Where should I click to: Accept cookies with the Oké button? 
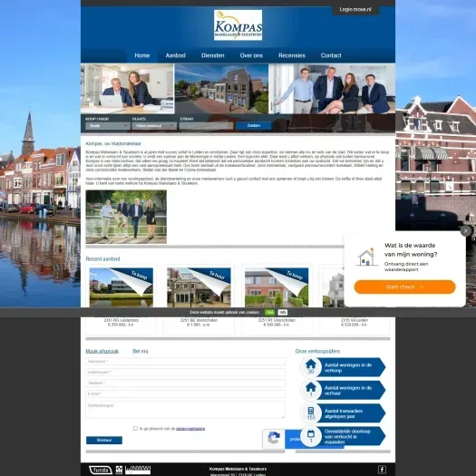click(x=269, y=313)
